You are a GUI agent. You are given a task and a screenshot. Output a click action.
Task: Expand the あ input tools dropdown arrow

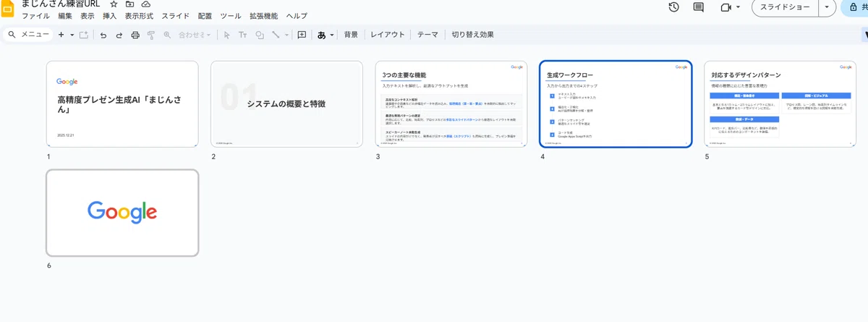point(332,35)
